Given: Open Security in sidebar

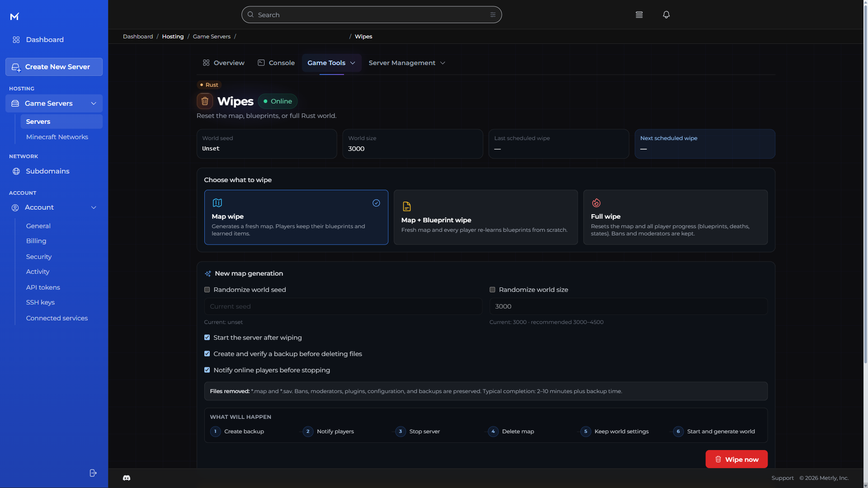Looking at the screenshot, I should [39, 257].
